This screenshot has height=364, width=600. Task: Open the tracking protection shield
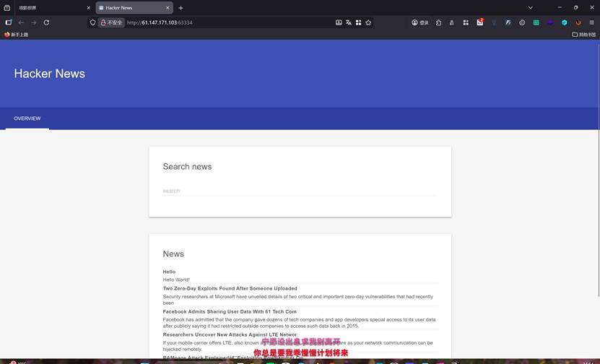point(92,22)
